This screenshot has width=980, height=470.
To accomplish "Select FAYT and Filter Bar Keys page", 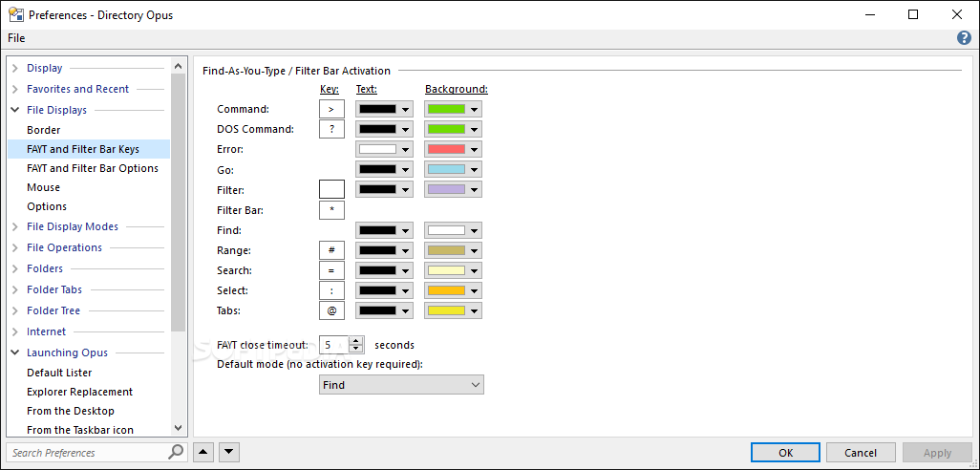I will [x=88, y=149].
